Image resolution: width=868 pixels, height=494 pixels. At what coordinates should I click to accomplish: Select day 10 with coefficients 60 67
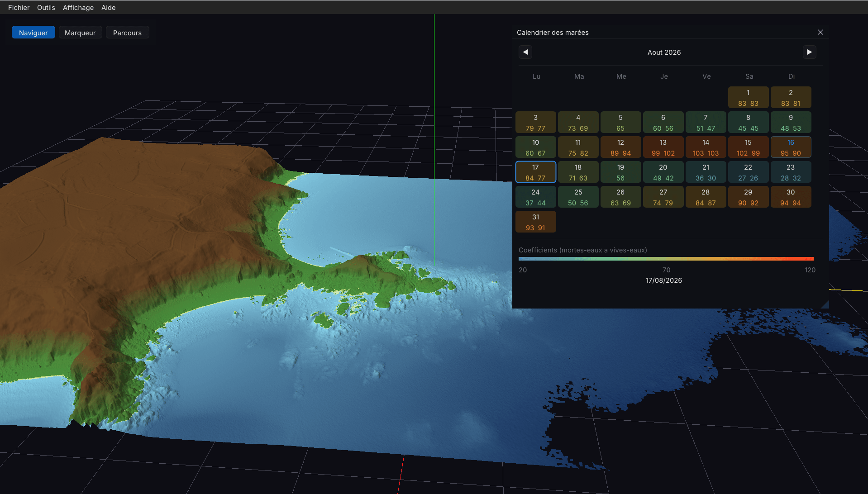pyautogui.click(x=535, y=147)
